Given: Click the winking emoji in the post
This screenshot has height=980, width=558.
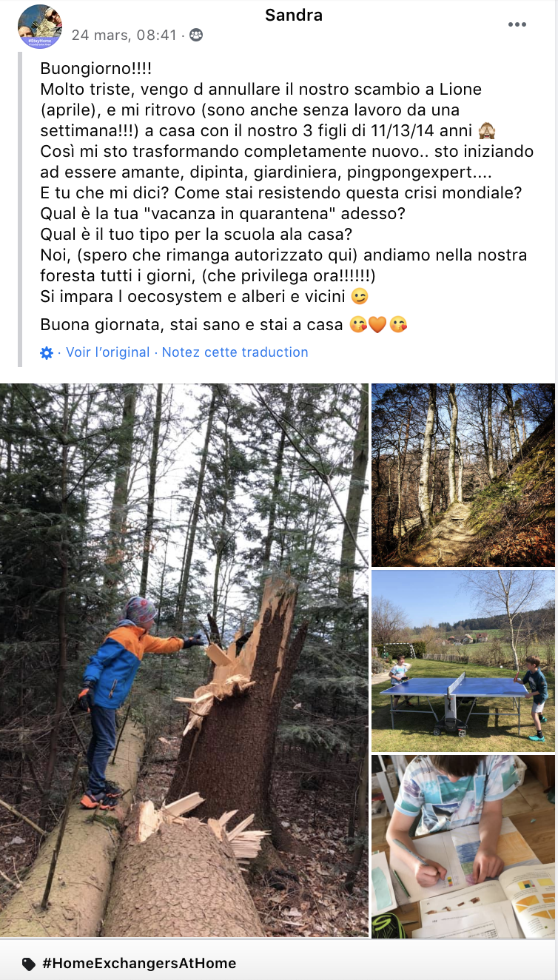Looking at the screenshot, I should click(360, 297).
